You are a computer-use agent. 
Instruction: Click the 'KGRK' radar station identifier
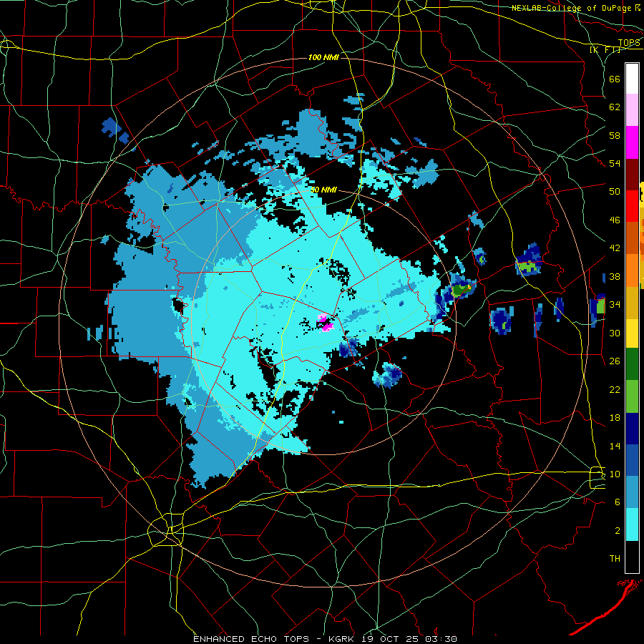click(x=343, y=639)
